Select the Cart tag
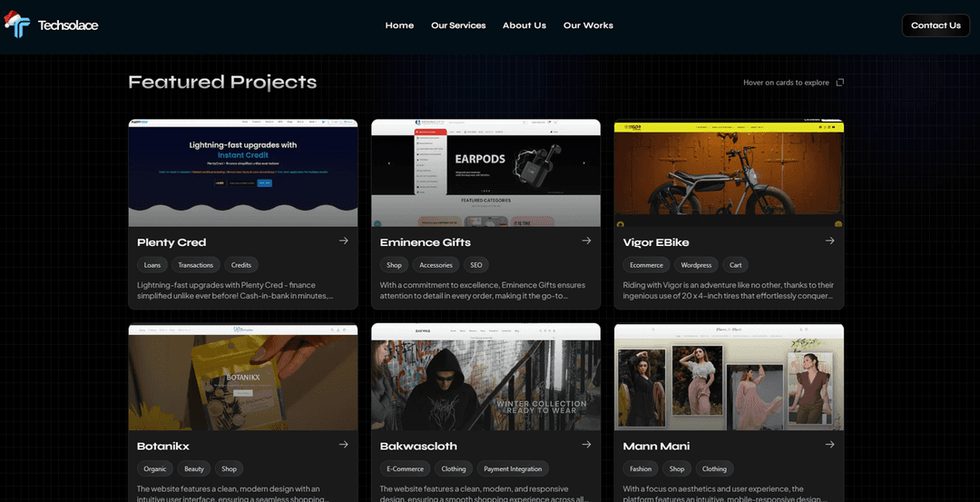The image size is (980, 502). click(736, 265)
